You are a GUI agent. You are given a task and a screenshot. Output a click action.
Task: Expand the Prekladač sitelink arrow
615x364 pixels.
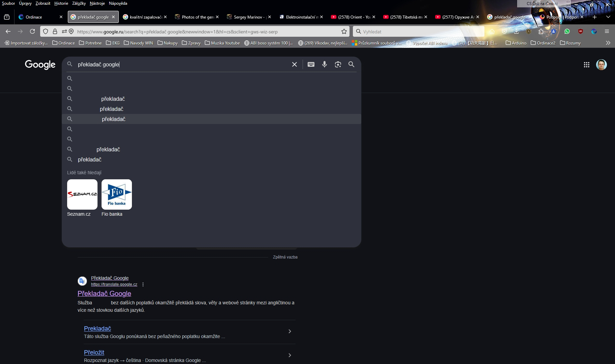(290, 331)
